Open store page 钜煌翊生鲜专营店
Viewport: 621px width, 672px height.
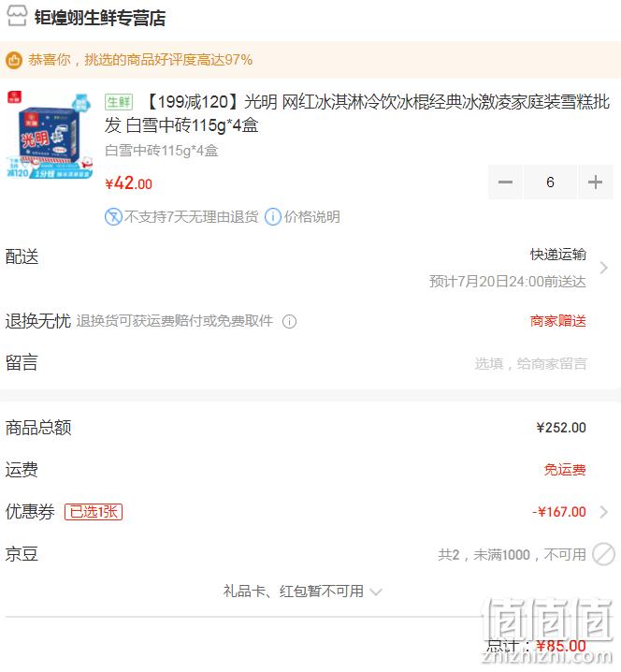click(x=100, y=18)
